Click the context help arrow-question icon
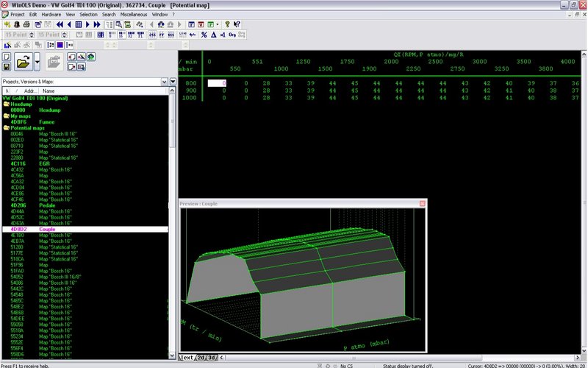 (x=237, y=24)
